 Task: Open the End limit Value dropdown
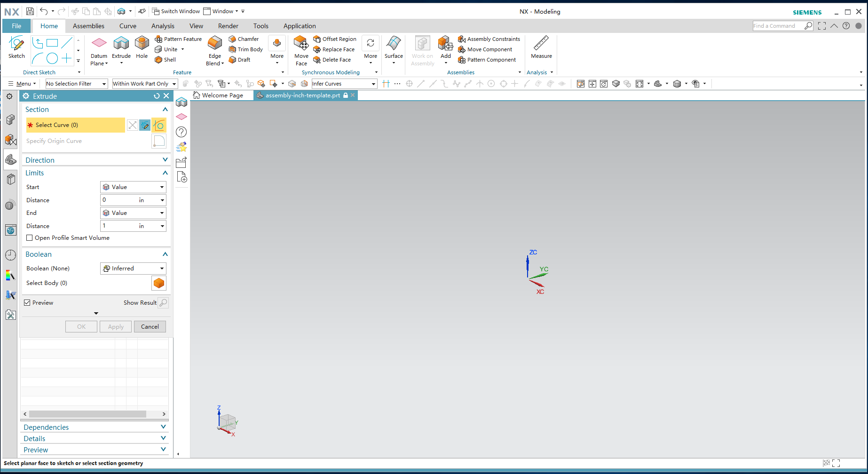pyautogui.click(x=133, y=213)
